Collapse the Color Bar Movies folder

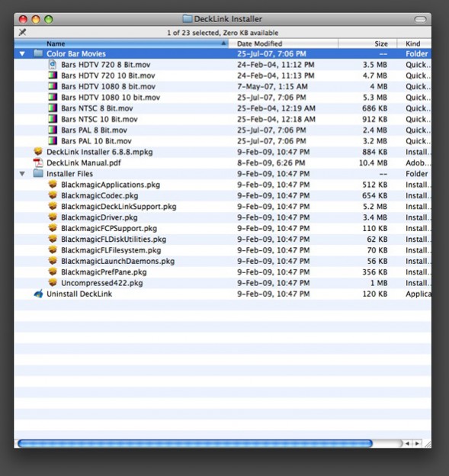[x=22, y=53]
